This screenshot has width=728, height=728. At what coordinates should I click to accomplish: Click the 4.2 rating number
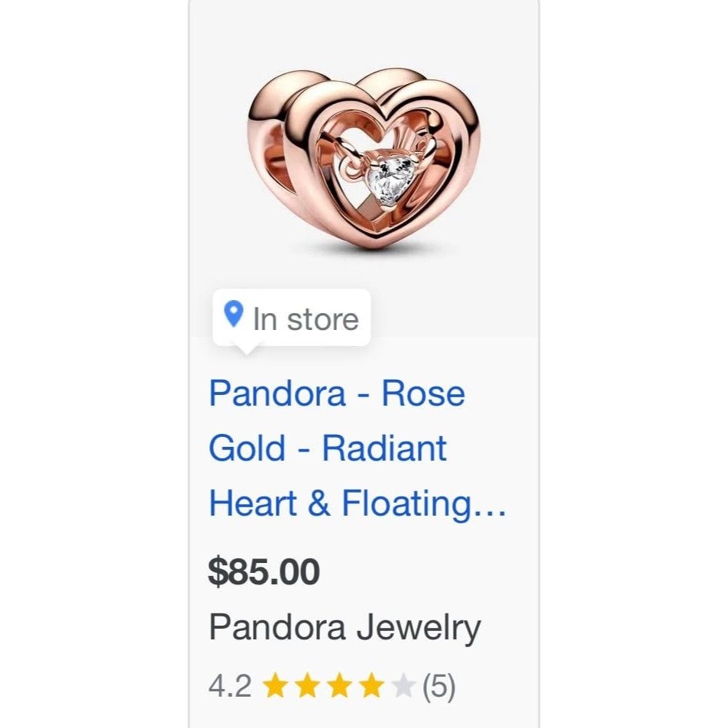pyautogui.click(x=229, y=687)
